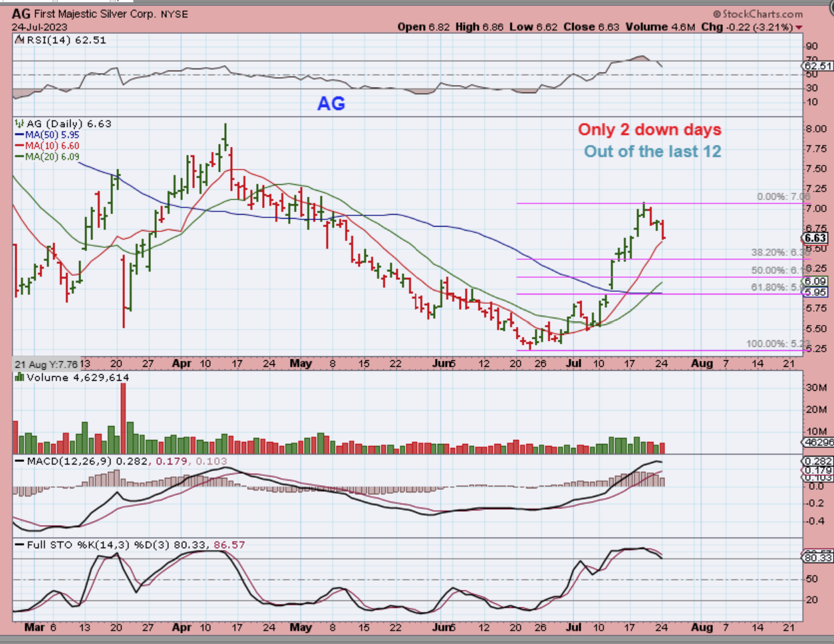Click the 0.282 MACD axis value tag
The height and width of the screenshot is (644, 834).
(x=819, y=461)
